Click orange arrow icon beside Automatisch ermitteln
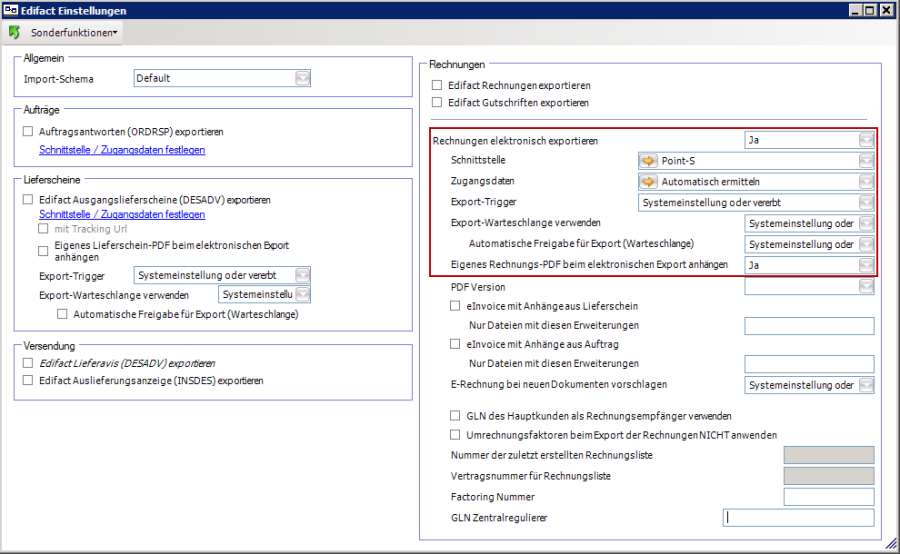 coord(648,181)
